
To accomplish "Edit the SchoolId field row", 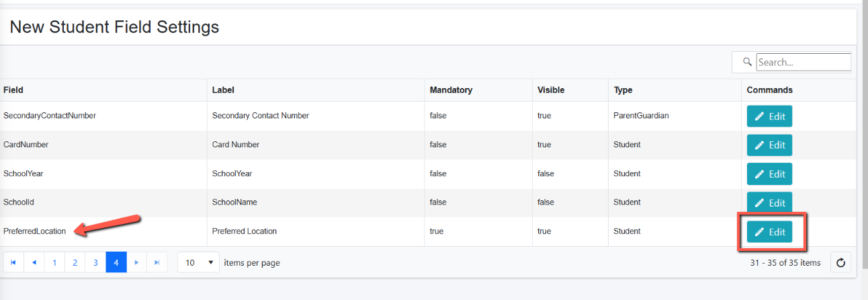I will click(770, 202).
